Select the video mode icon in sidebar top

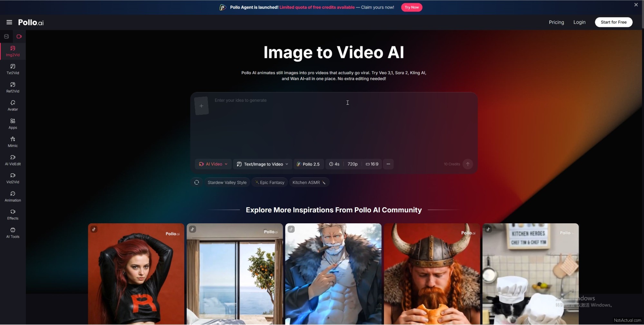[x=19, y=36]
